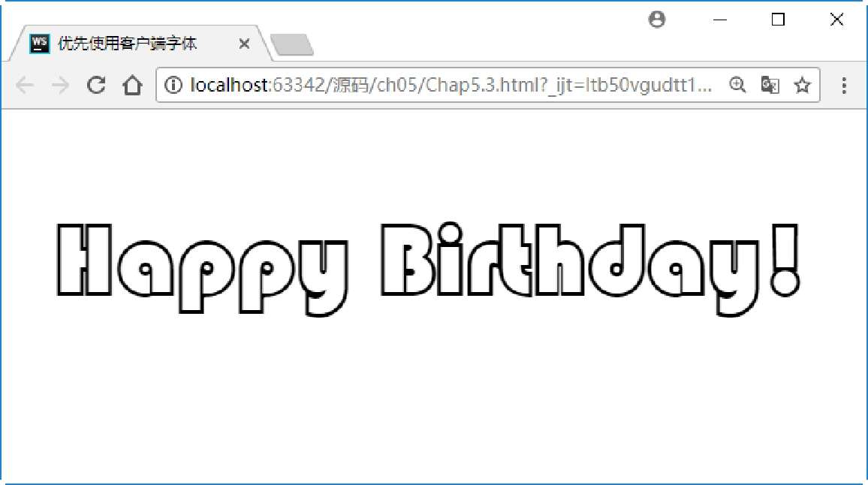Close the browser window
Viewport: 868px width, 485px height.
pyautogui.click(x=836, y=20)
